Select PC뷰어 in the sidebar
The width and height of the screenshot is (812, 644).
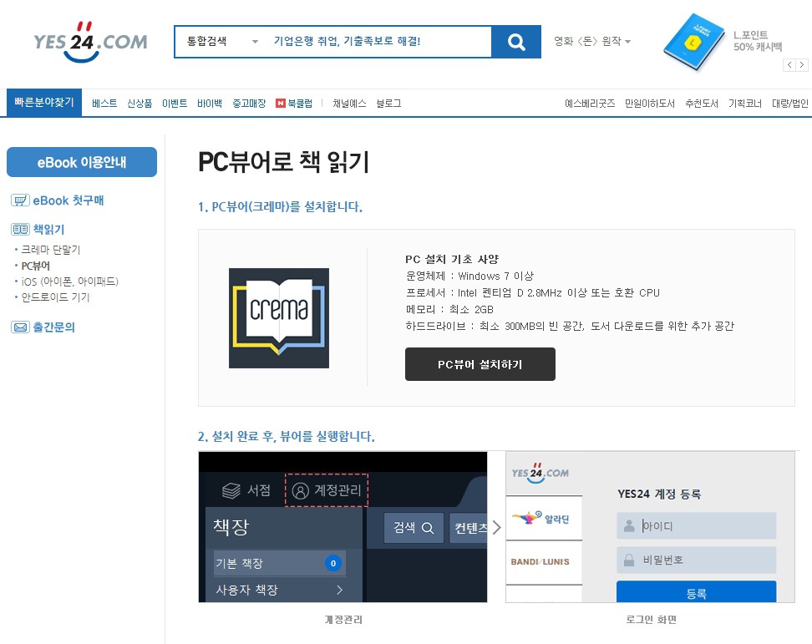36,266
